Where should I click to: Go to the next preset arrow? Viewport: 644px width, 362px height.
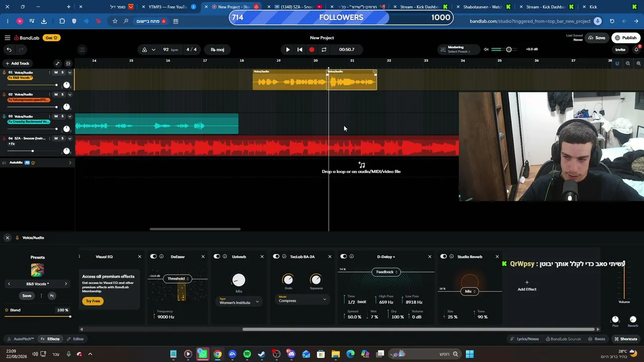coord(65,284)
